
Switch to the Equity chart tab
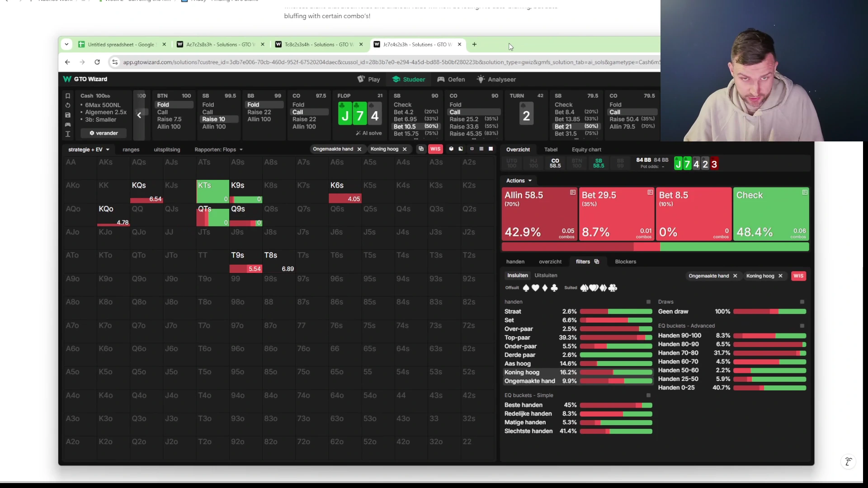pyautogui.click(x=586, y=150)
